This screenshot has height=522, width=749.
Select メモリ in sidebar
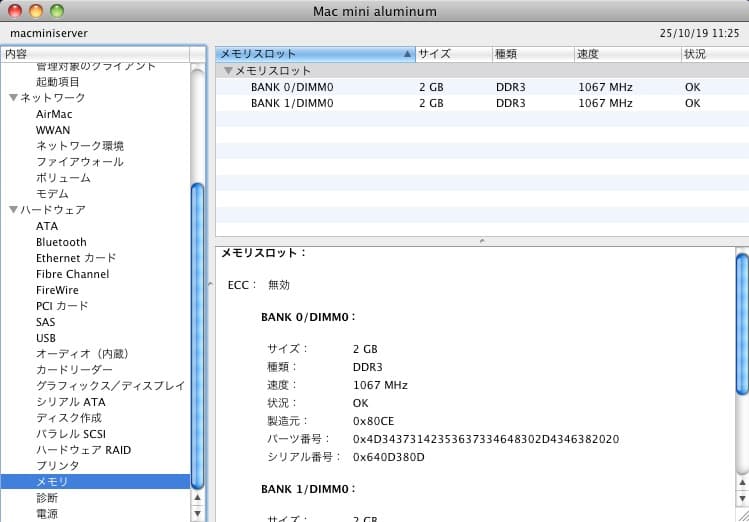[x=96, y=481]
